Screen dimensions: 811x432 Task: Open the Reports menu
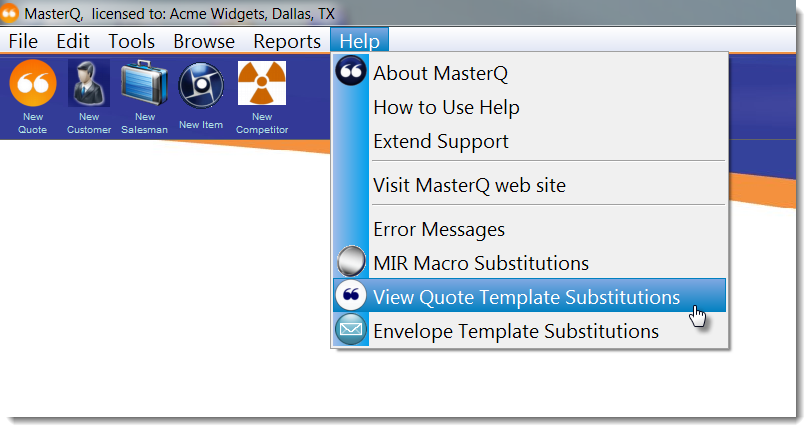pos(287,41)
